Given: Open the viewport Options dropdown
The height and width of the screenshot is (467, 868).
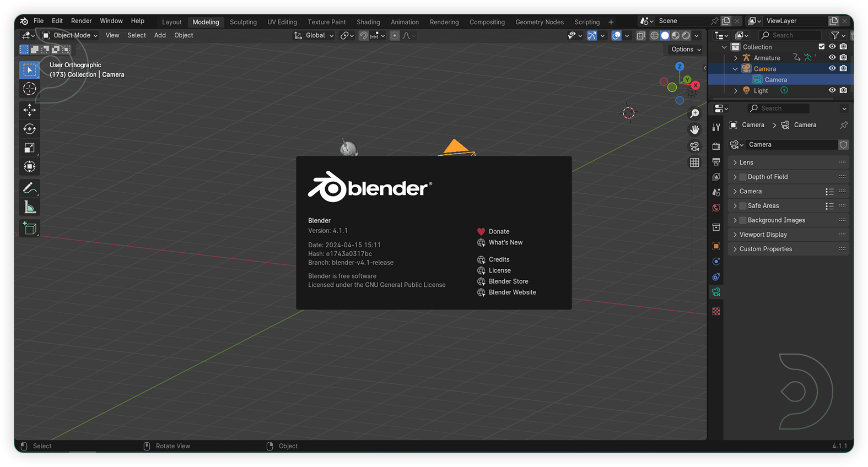Looking at the screenshot, I should pos(686,49).
